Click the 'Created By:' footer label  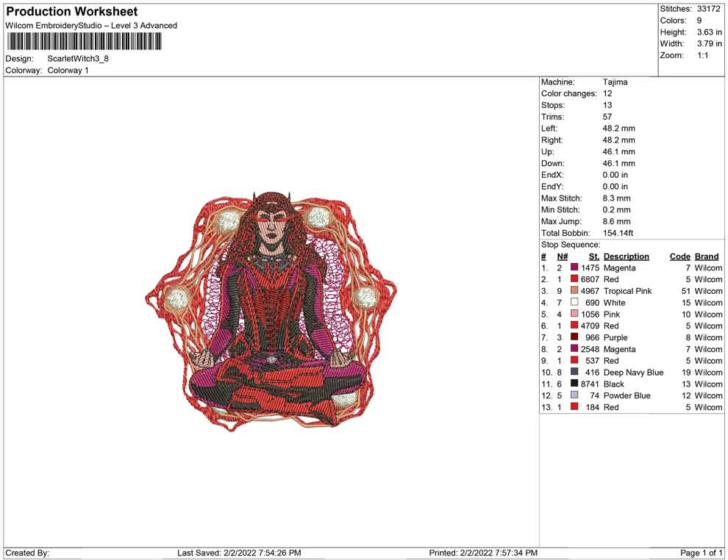(27, 553)
